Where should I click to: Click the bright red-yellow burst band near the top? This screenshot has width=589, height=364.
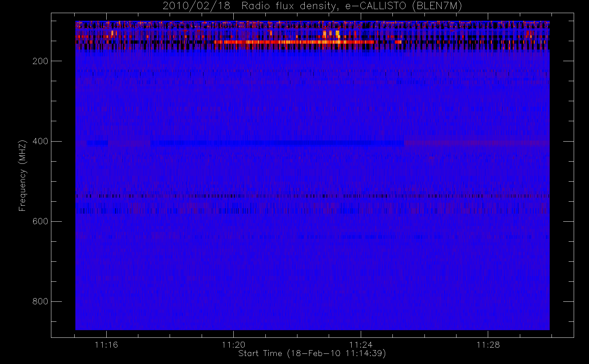(295, 42)
